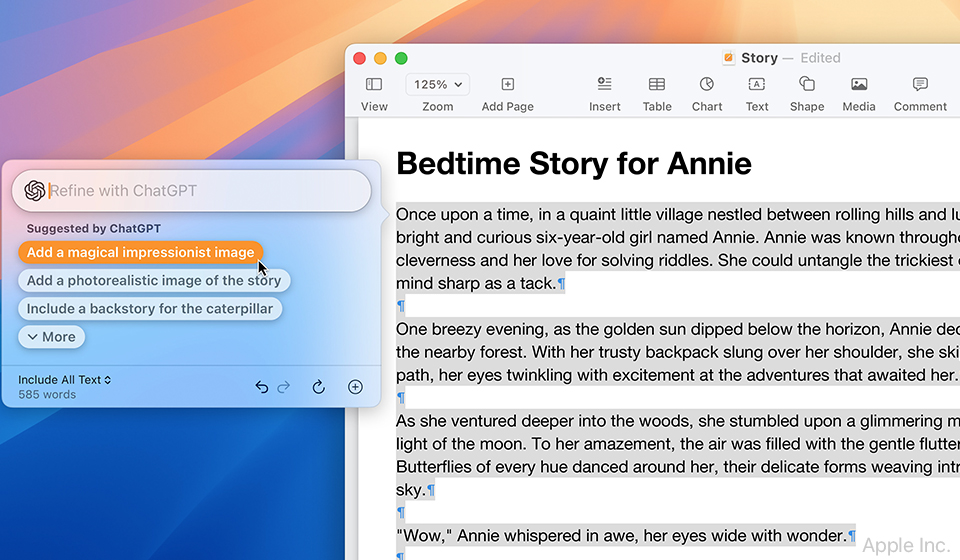This screenshot has width=960, height=560.
Task: Insert a Text box
Action: (x=757, y=85)
